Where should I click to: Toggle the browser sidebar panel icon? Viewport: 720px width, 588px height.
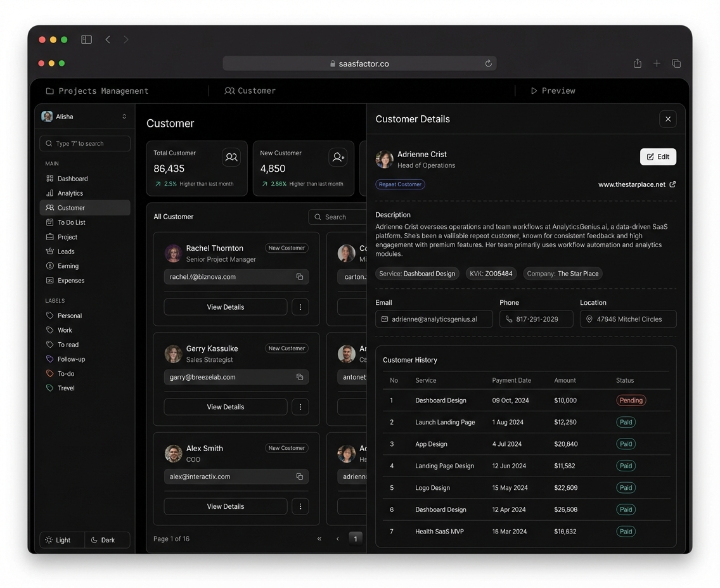87,39
